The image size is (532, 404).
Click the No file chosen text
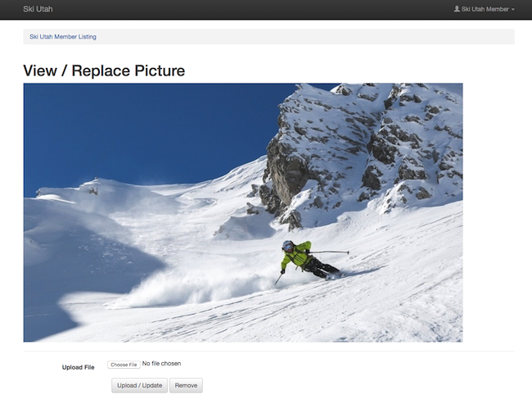(x=161, y=364)
